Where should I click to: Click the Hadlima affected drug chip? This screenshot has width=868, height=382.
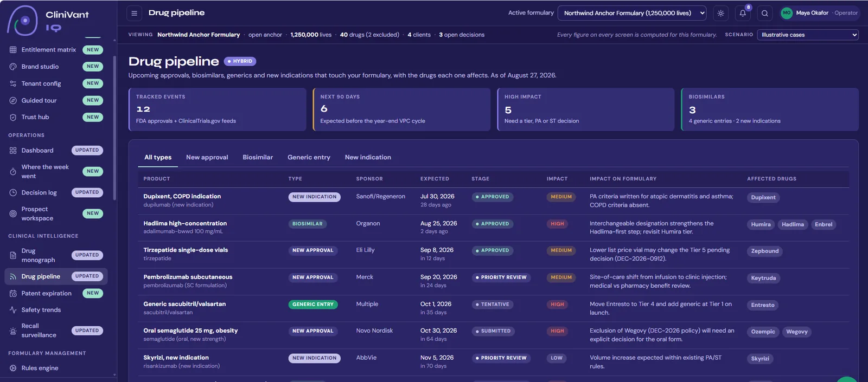793,224
